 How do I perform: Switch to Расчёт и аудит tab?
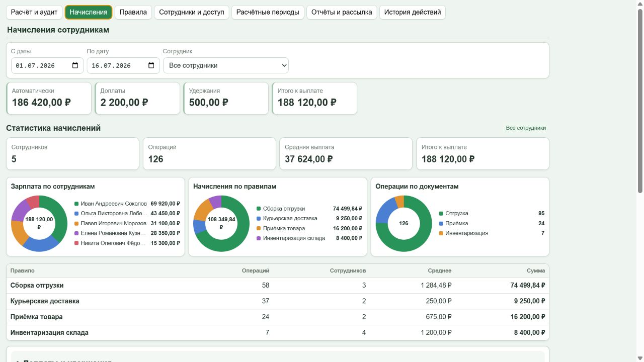(34, 12)
